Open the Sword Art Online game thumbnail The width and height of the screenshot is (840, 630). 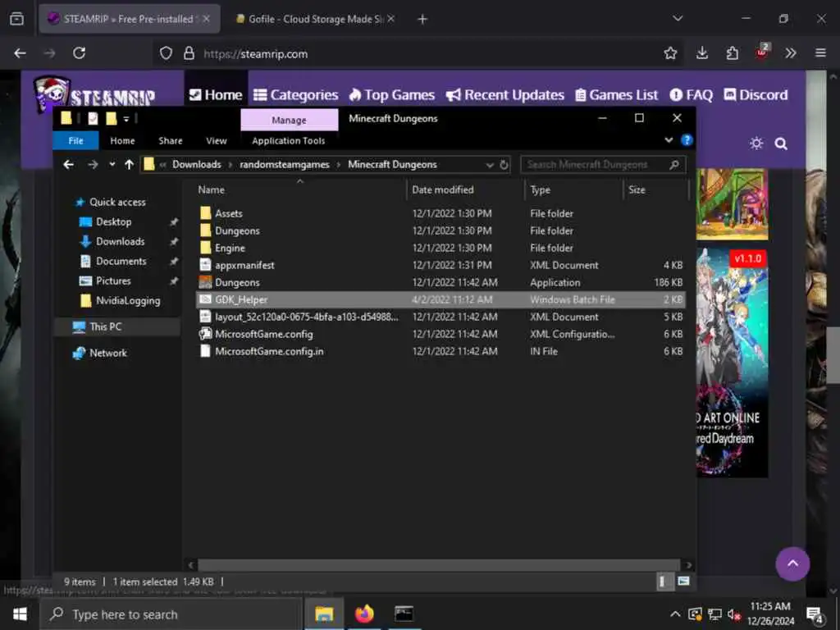tap(732, 363)
